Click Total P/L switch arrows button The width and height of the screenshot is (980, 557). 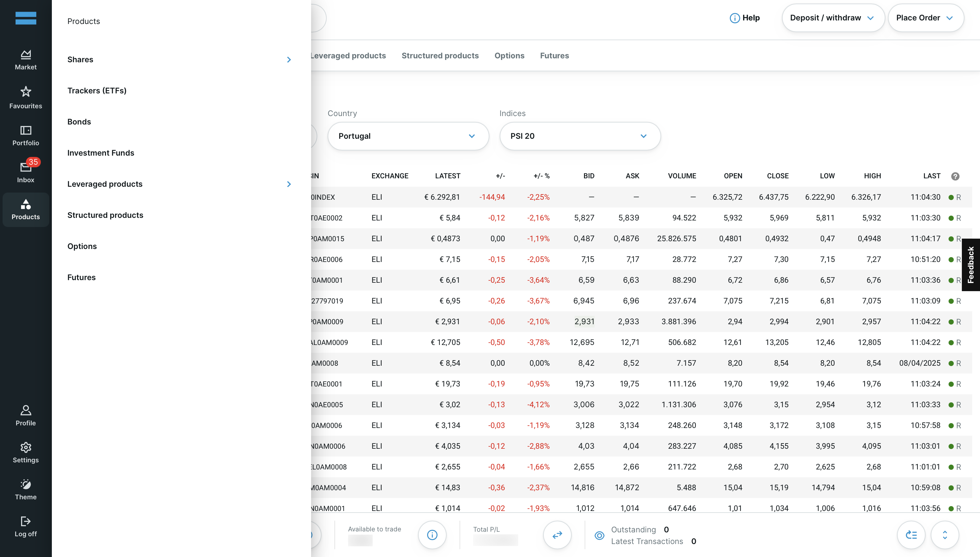[x=557, y=535]
